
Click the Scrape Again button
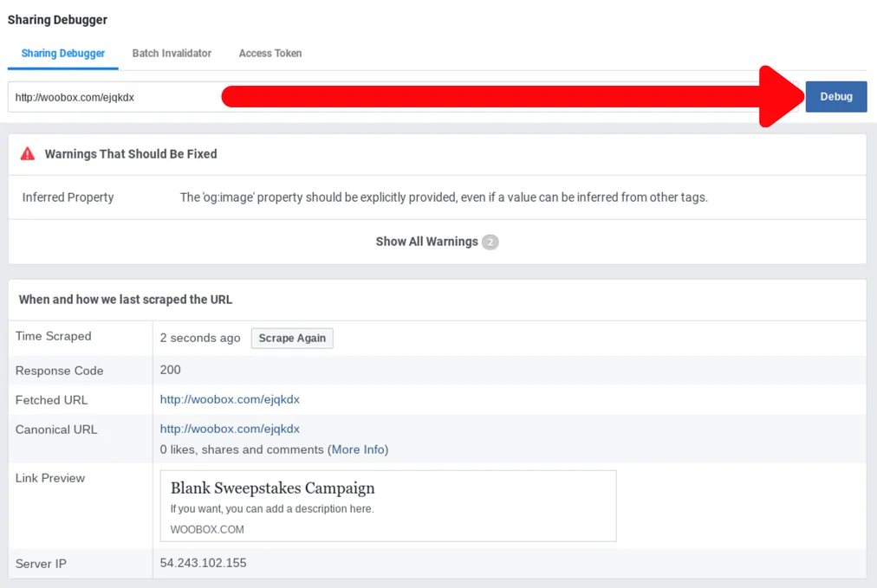(292, 338)
